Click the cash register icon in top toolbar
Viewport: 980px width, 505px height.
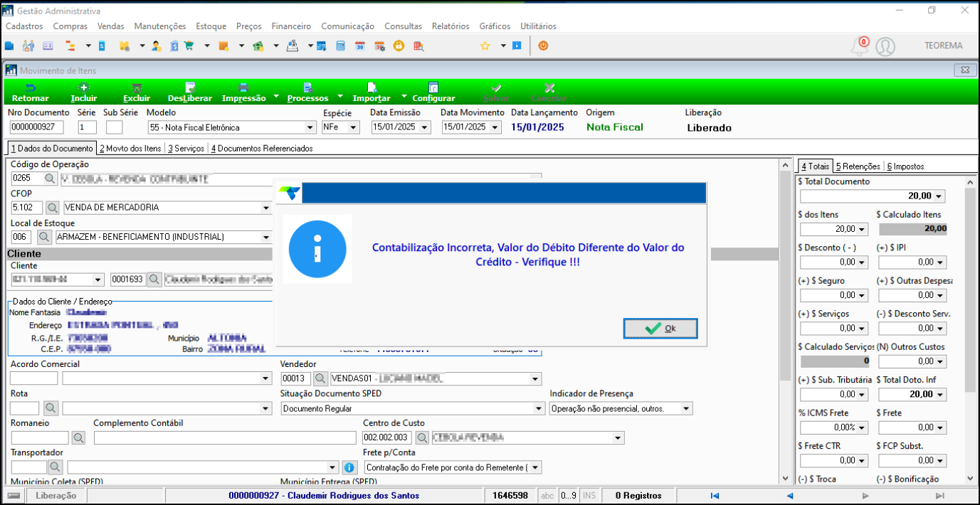point(292,46)
